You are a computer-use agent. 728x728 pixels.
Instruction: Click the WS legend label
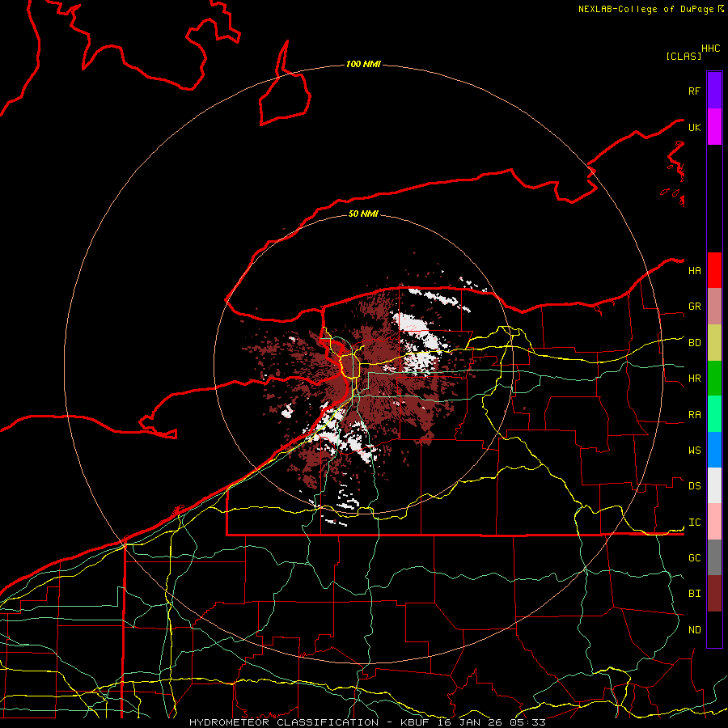coord(694,450)
